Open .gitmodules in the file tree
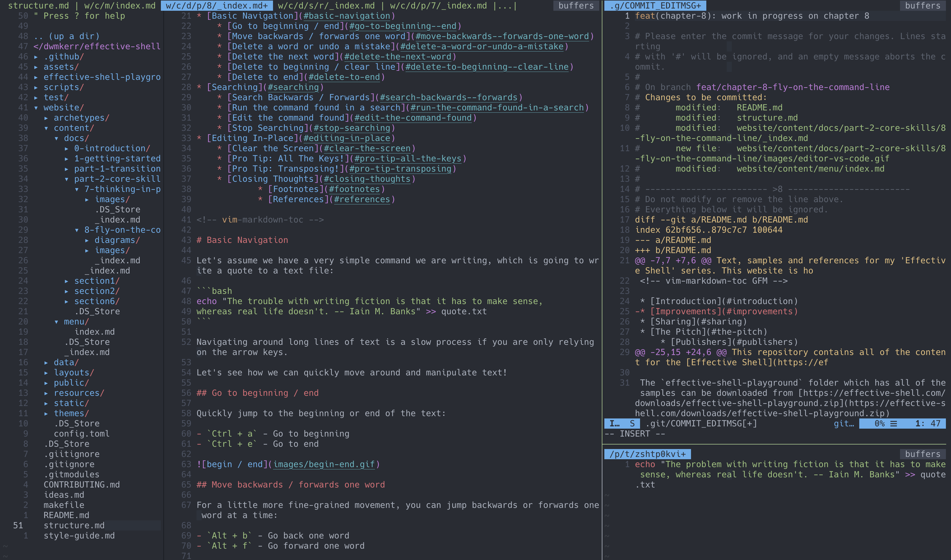 point(71,474)
